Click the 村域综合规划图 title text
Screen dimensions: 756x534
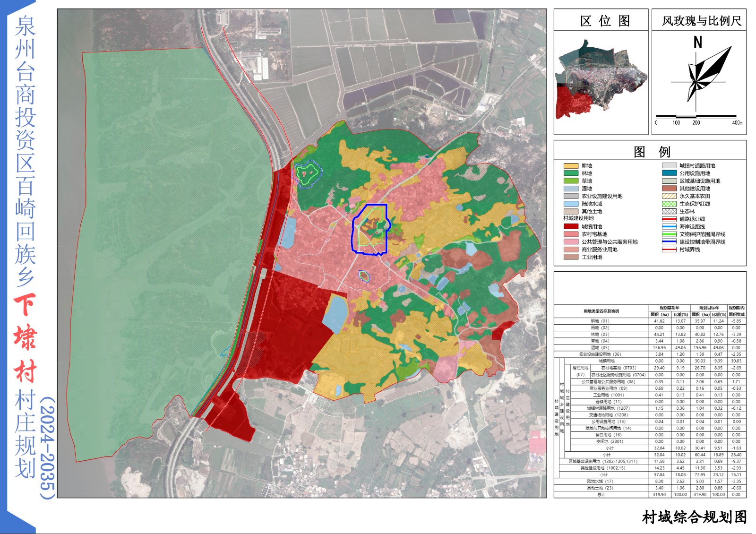pyautogui.click(x=694, y=517)
